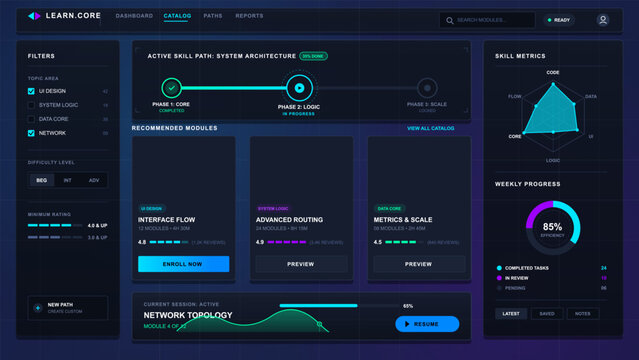
Task: Click the READY status indicator
Action: (559, 20)
